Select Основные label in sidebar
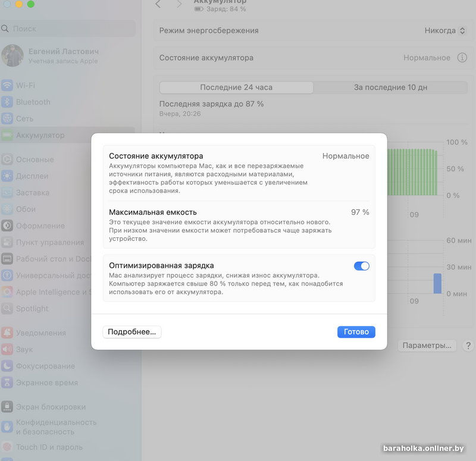 point(35,159)
